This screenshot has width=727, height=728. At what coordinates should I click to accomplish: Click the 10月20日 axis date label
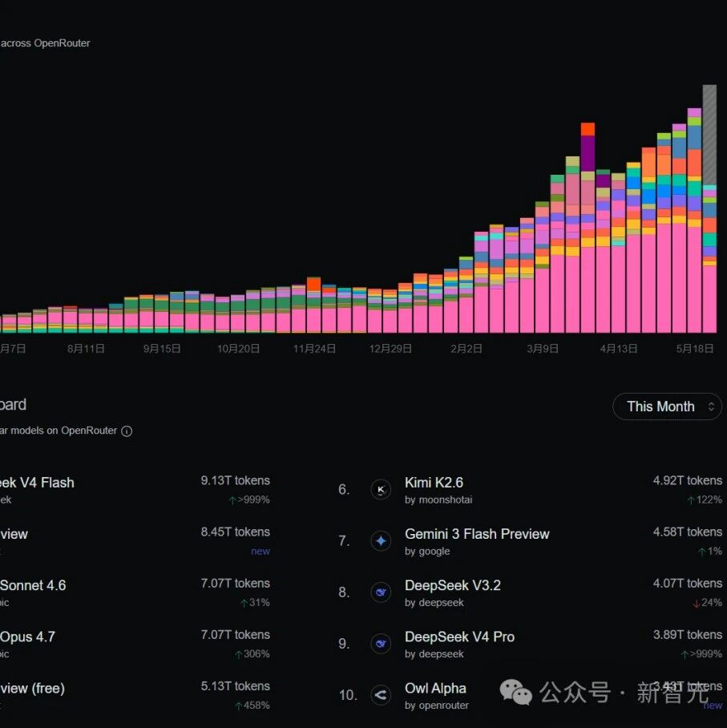238,349
